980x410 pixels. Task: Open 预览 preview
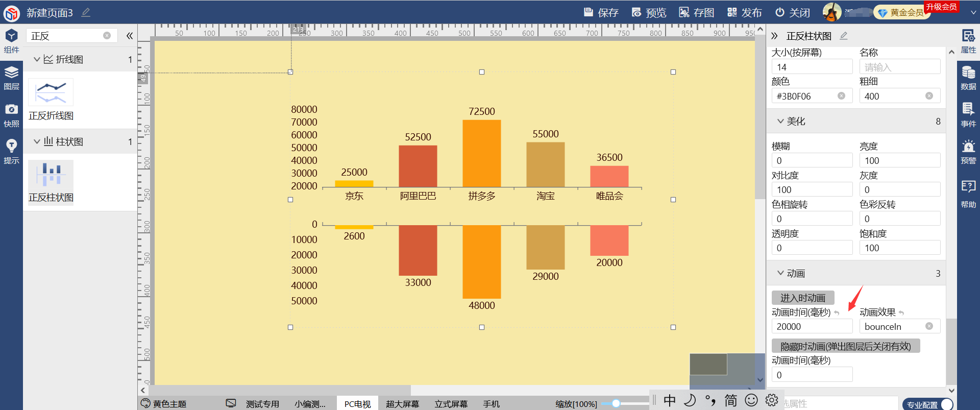click(649, 12)
